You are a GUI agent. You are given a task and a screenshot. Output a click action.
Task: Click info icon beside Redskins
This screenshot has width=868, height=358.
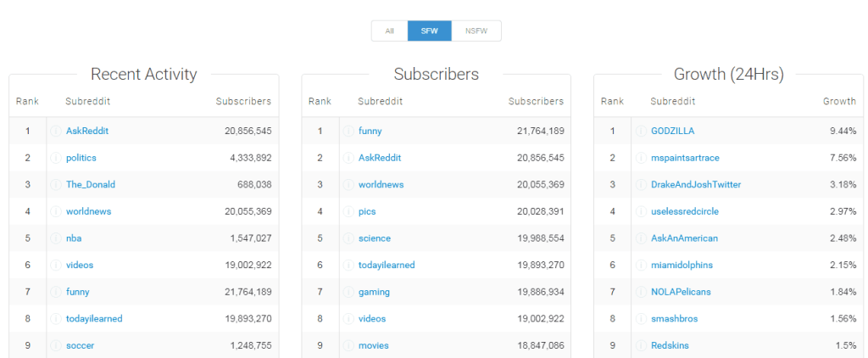point(641,345)
